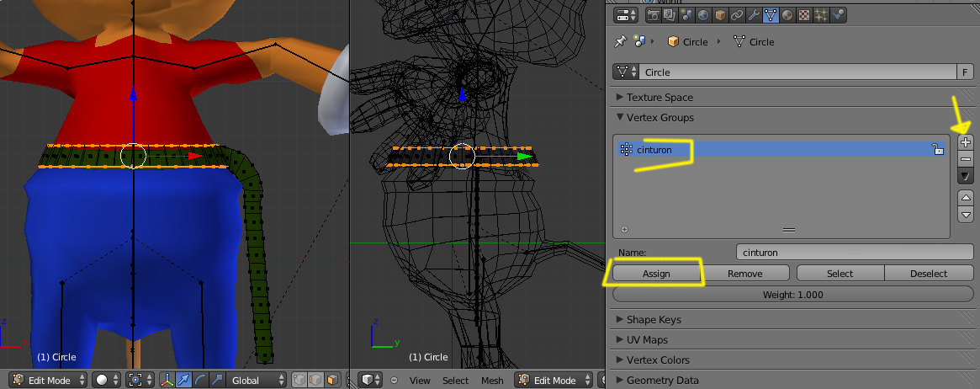Viewport: 980px width, 389px height.
Task: Open viewport shading dropdown in left viewport
Action: pyautogui.click(x=106, y=380)
